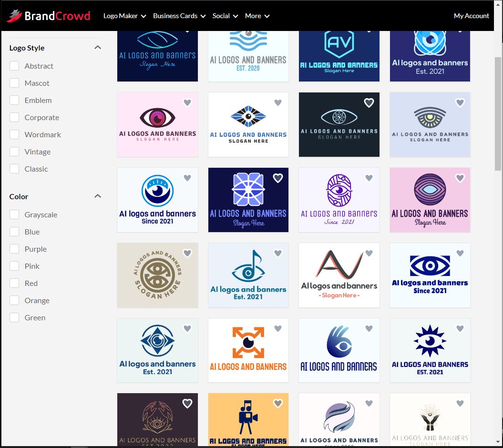Heart the spiky sun eye logo
The height and width of the screenshot is (448, 503).
click(x=460, y=329)
